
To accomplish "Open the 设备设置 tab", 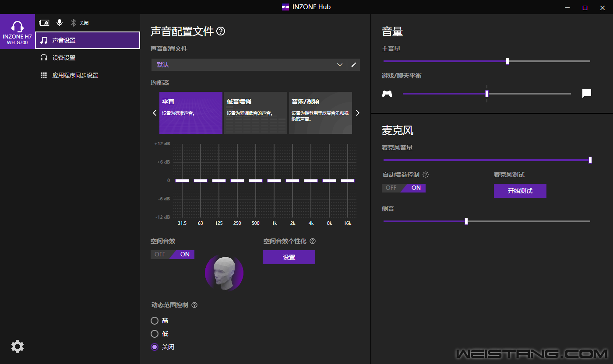I will 88,58.
